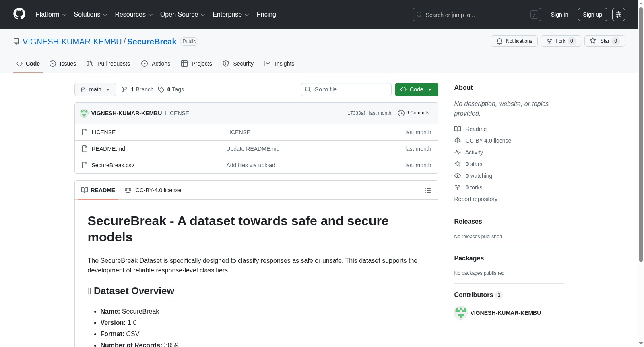Click the contributor avatar in sidebar
Viewport: 644px width, 347px height.
coord(461,313)
